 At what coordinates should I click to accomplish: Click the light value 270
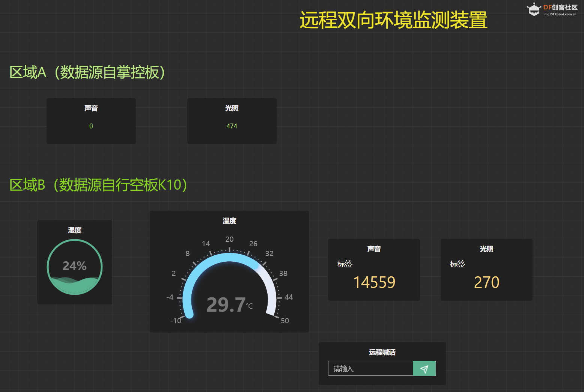[x=486, y=282]
